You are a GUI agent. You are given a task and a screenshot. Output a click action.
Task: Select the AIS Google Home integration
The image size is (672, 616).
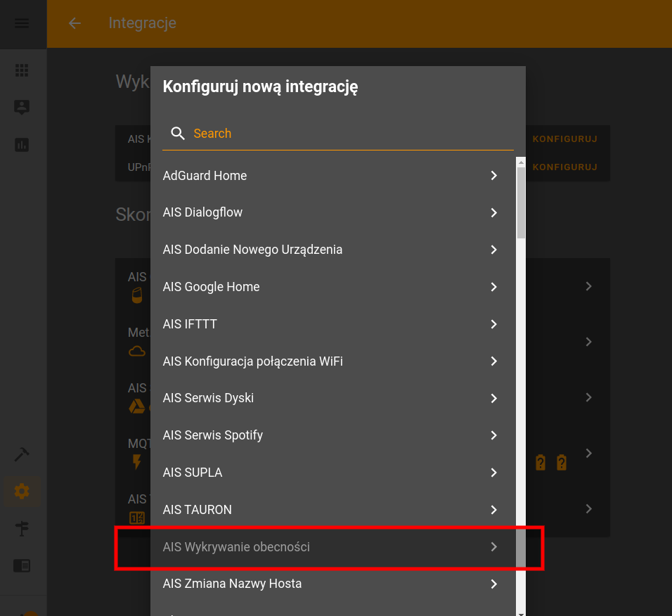[333, 287]
